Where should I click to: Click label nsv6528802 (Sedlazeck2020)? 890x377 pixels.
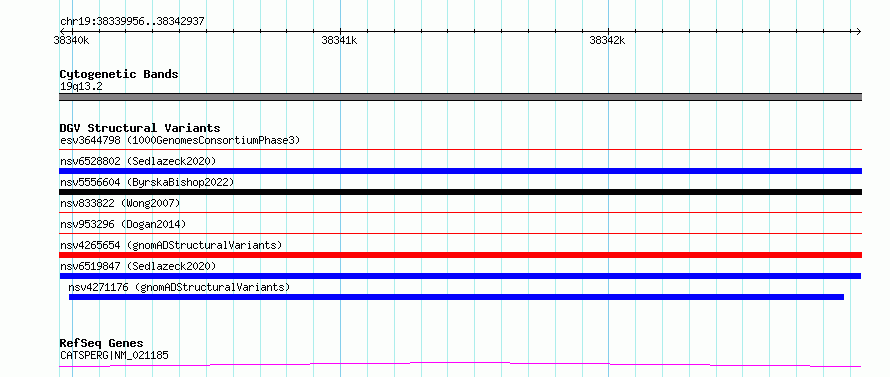[x=138, y=161]
